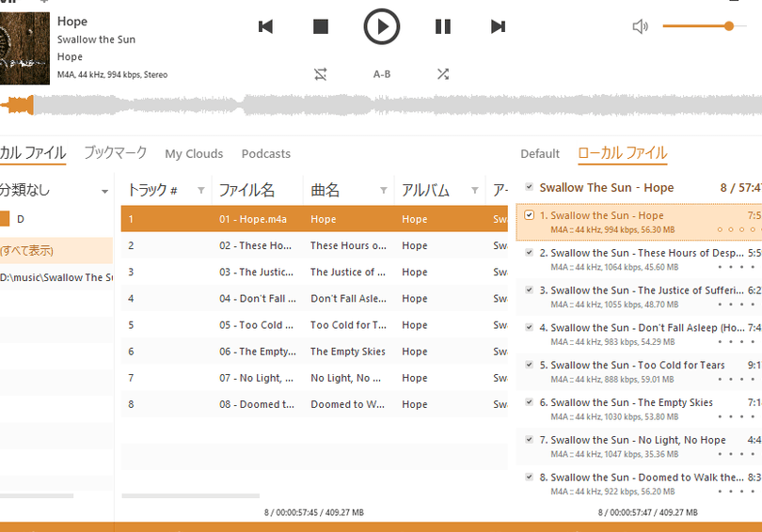Click the title cell The Empty Skies

[348, 352]
